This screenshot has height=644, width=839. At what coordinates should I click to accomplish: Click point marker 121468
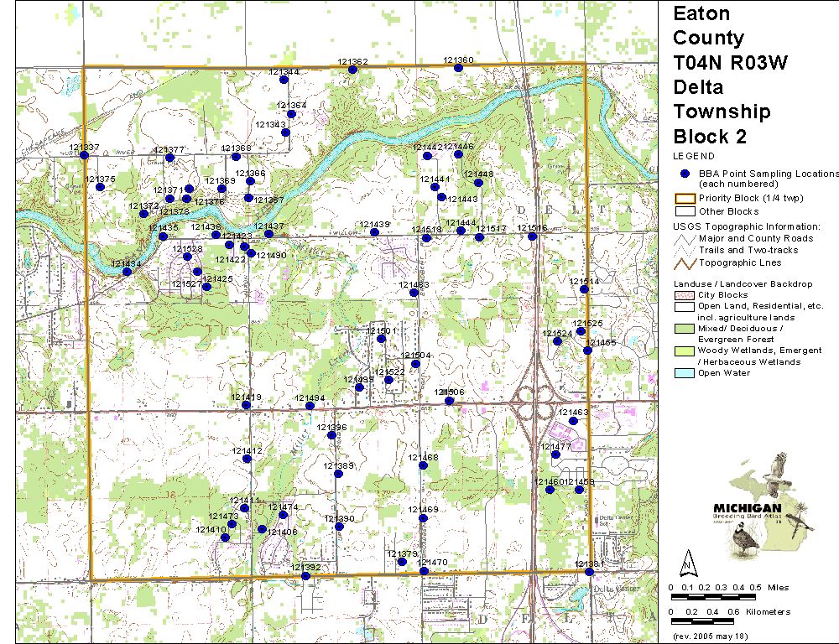click(423, 465)
